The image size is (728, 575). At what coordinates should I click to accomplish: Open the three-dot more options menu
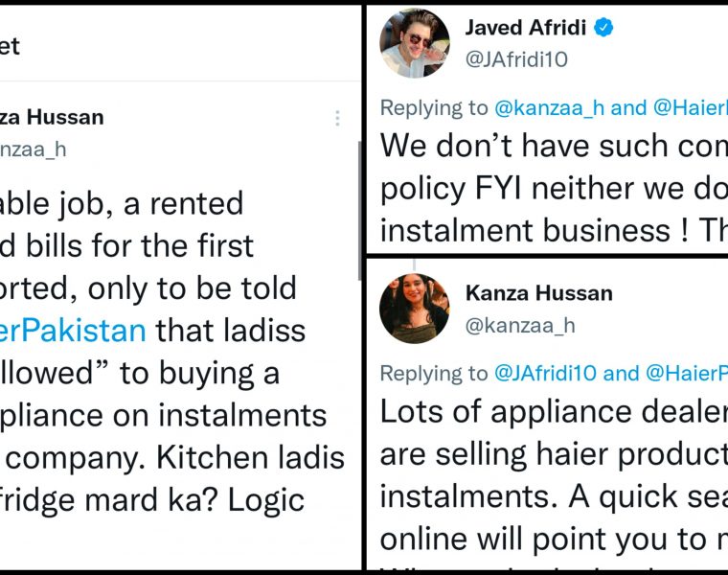click(x=337, y=118)
